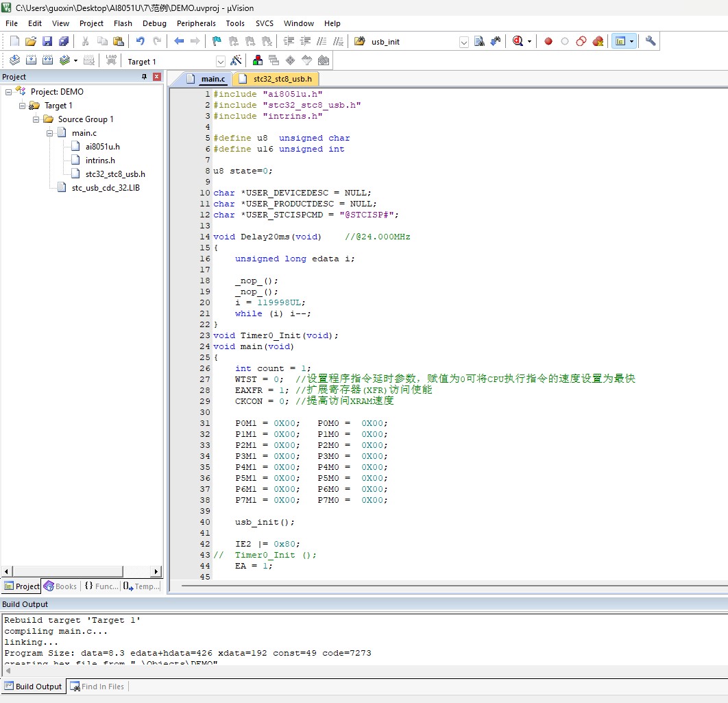Click incremental find binoculars icon
The height and width of the screenshot is (703, 728).
pos(496,41)
